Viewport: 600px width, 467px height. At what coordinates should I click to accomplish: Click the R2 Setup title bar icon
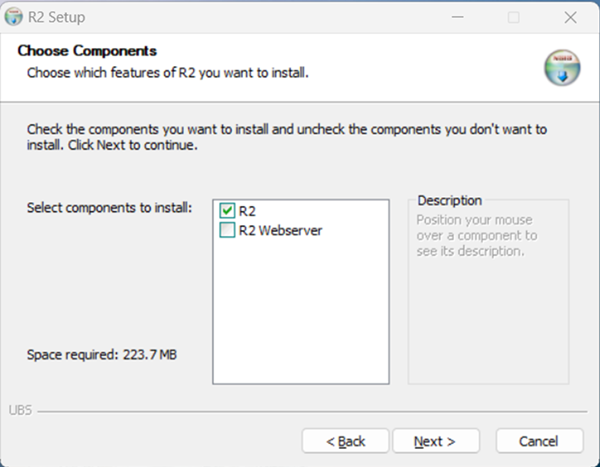tap(14, 17)
